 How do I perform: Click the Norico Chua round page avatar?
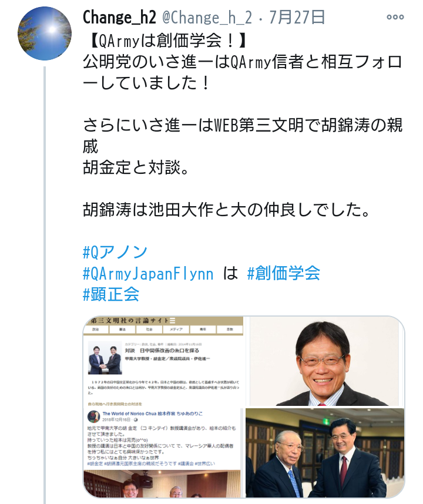[x=93, y=416]
